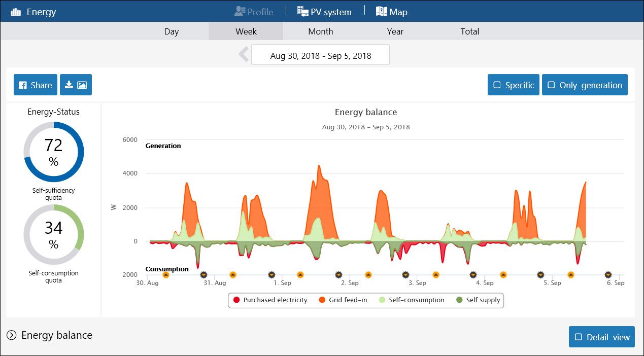This screenshot has height=356, width=644.
Task: Click the Share button
Action: 35,85
